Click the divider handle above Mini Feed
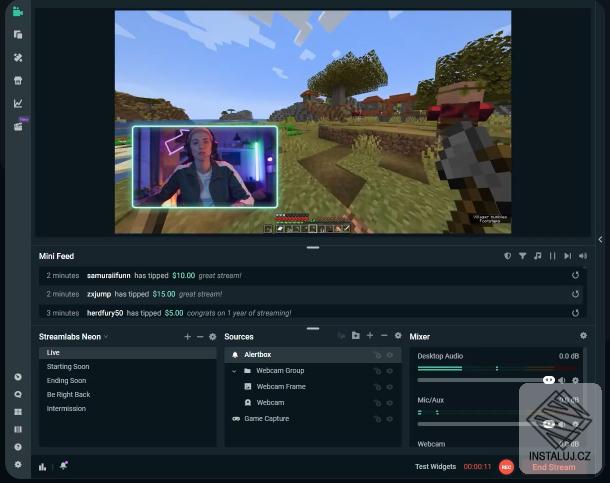Screen dimensions: 610x483 (x=313, y=247)
